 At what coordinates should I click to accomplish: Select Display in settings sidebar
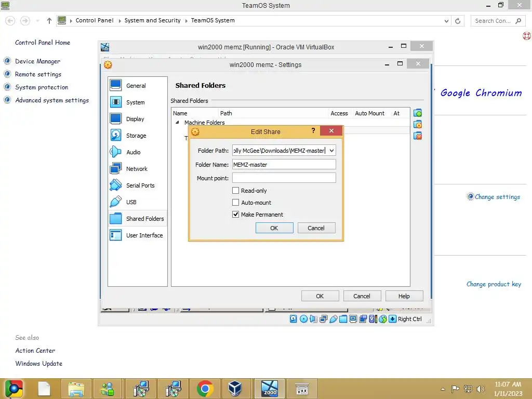tap(137, 119)
